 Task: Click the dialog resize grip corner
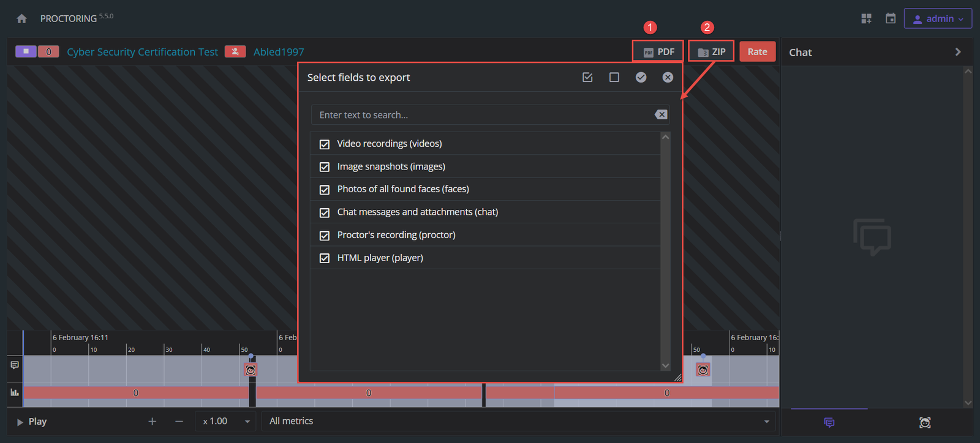(x=677, y=378)
